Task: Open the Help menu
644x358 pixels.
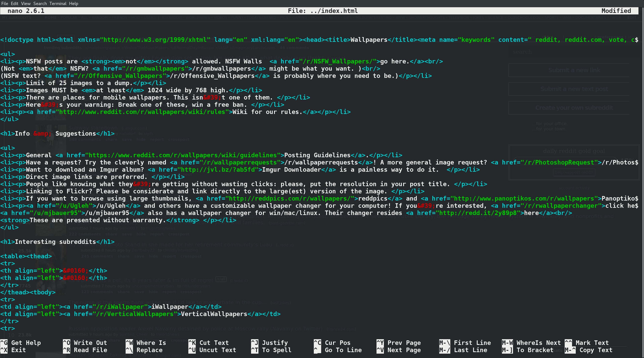Action: [x=73, y=4]
